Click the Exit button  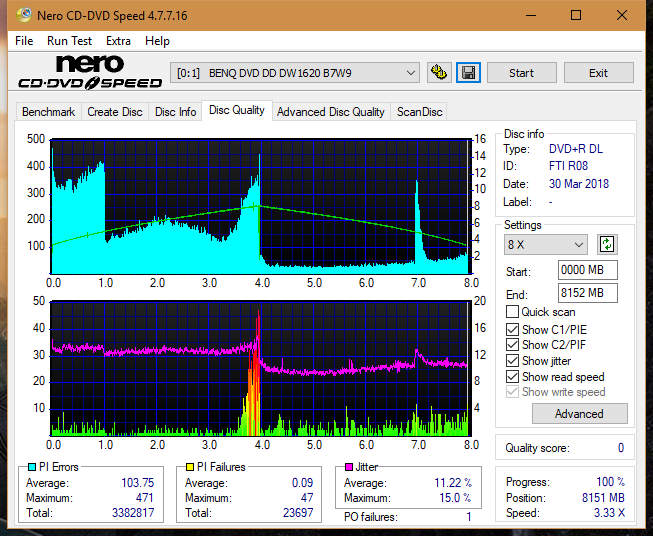click(x=598, y=73)
